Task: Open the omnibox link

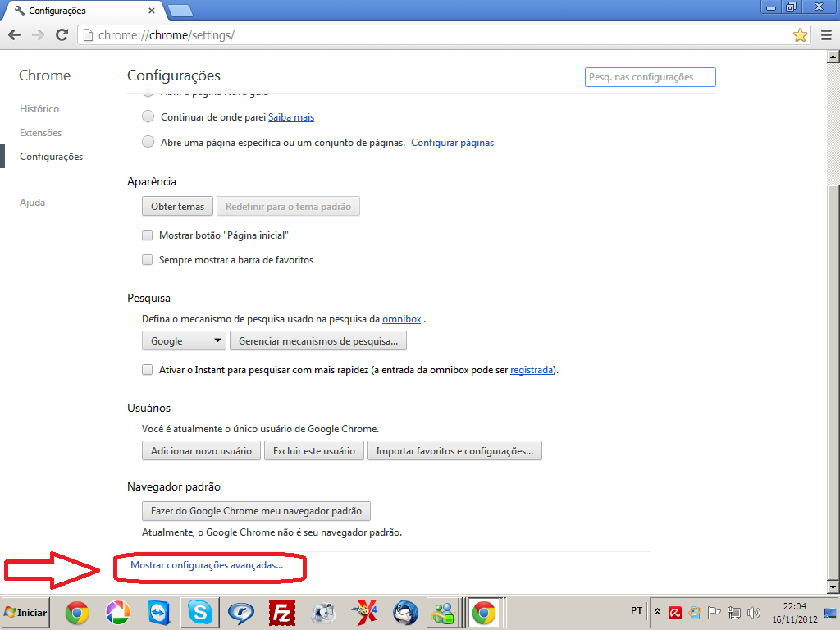Action: (401, 319)
